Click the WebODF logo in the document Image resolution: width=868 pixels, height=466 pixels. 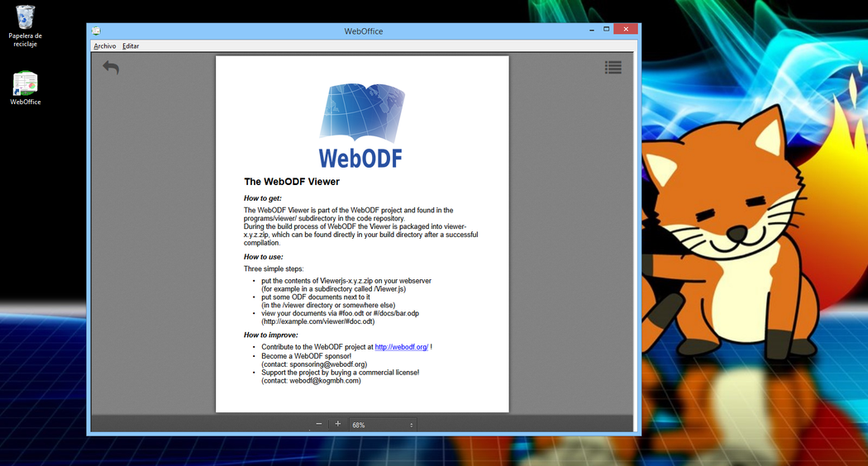[x=361, y=124]
